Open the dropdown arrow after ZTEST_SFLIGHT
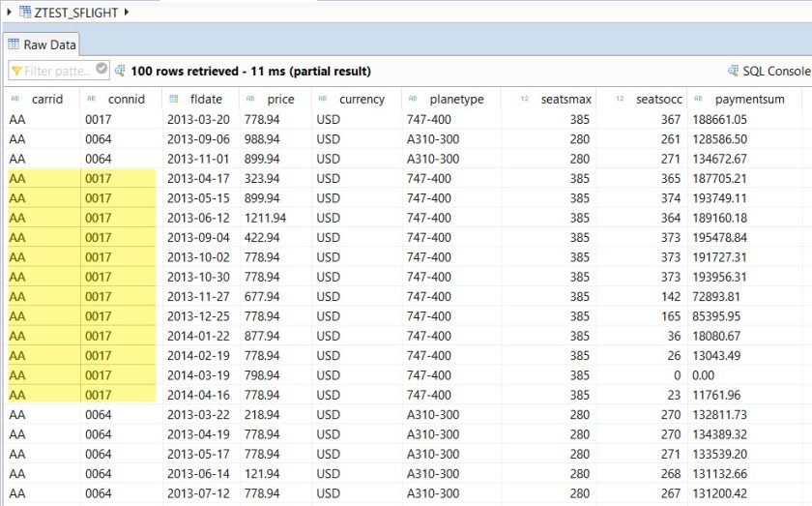 pos(126,11)
